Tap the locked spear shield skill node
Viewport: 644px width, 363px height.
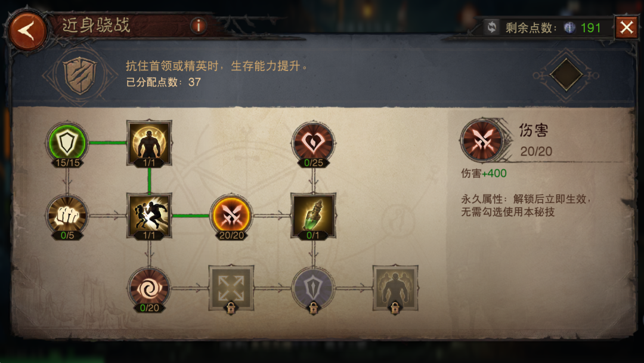pyautogui.click(x=314, y=288)
